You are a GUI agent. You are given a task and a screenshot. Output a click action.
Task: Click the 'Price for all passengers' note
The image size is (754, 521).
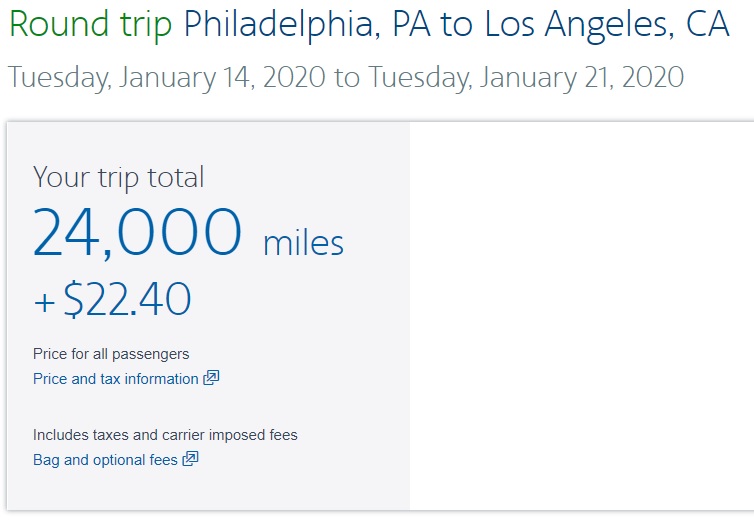tap(111, 354)
